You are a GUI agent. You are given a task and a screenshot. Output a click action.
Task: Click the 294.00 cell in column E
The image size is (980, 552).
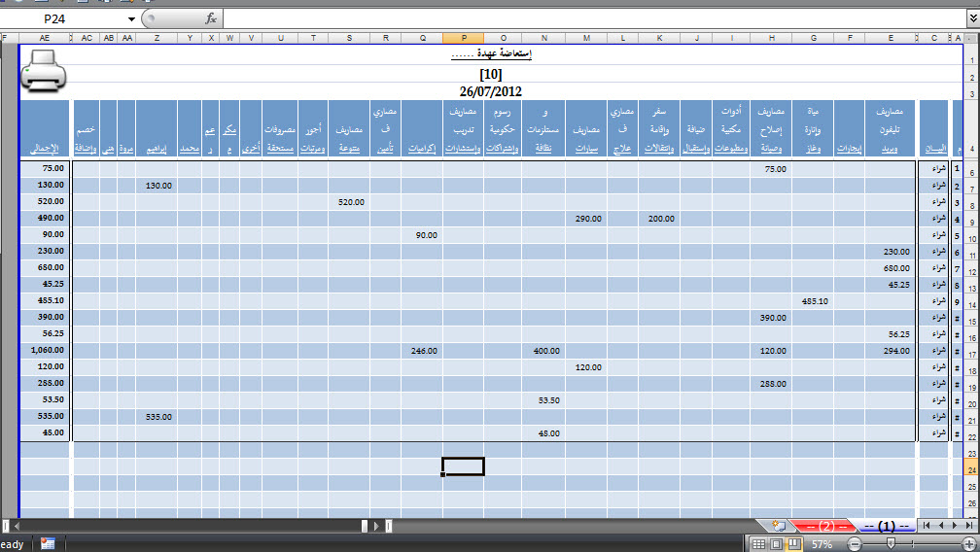[x=891, y=351]
